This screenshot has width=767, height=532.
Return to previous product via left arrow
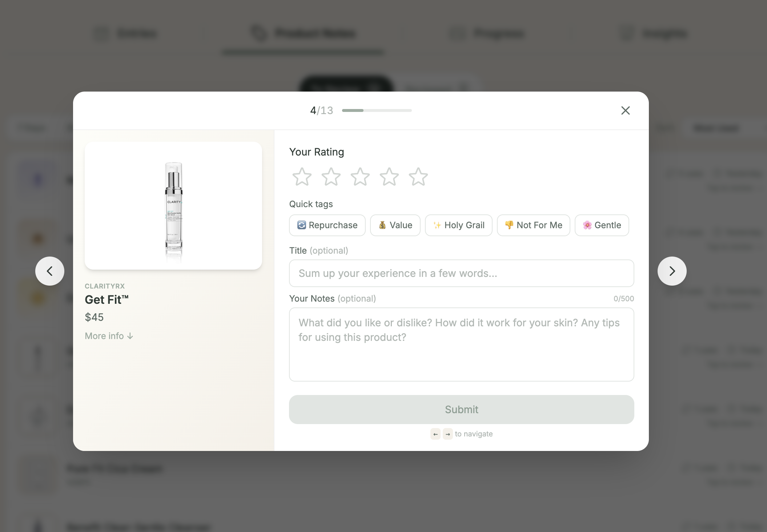pos(50,271)
